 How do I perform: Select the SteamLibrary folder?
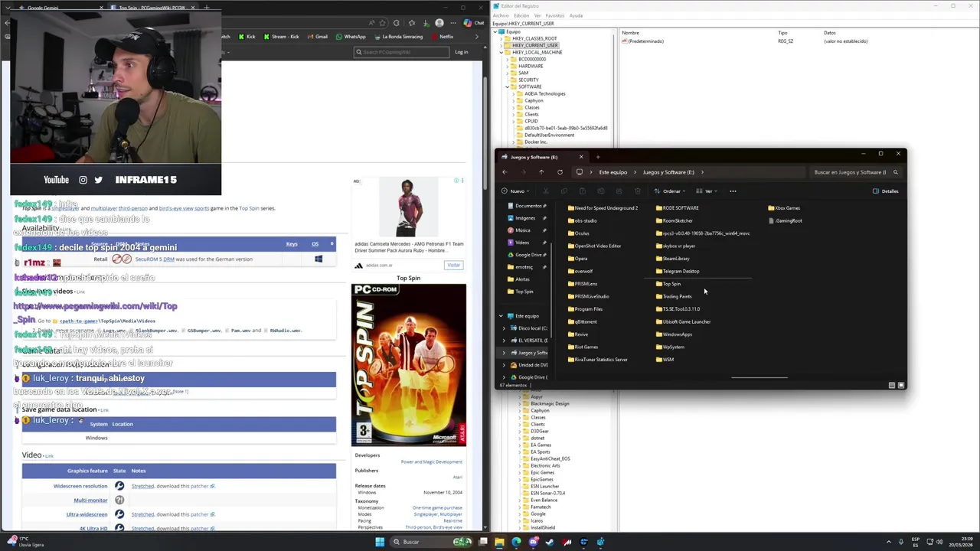pyautogui.click(x=673, y=259)
